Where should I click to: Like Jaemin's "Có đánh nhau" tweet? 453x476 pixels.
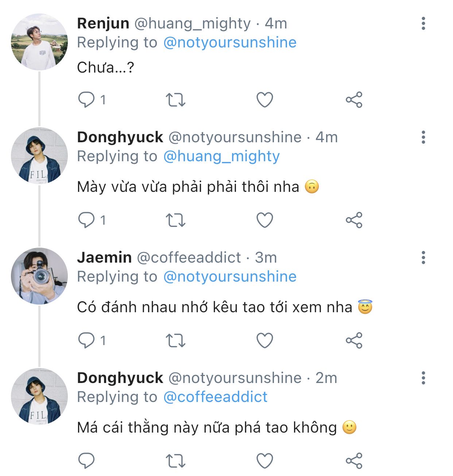265,340
